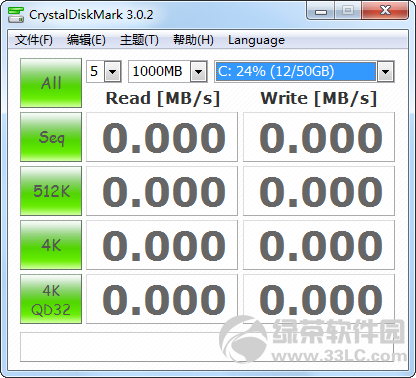Click the 4K write result value
This screenshot has width=416, height=378.
(319, 245)
